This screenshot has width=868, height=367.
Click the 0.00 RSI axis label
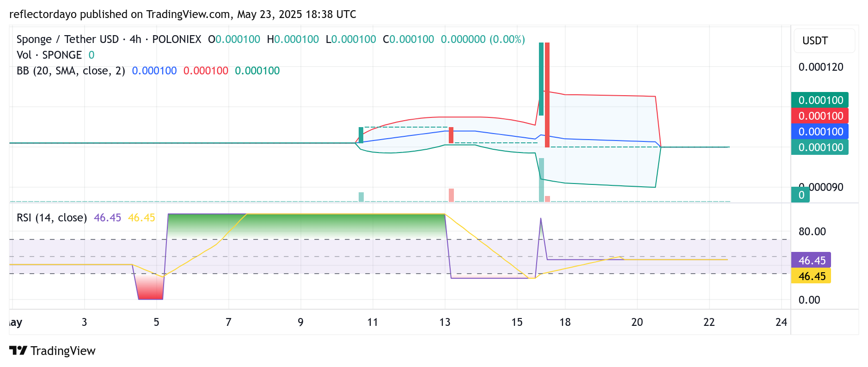[x=809, y=300]
